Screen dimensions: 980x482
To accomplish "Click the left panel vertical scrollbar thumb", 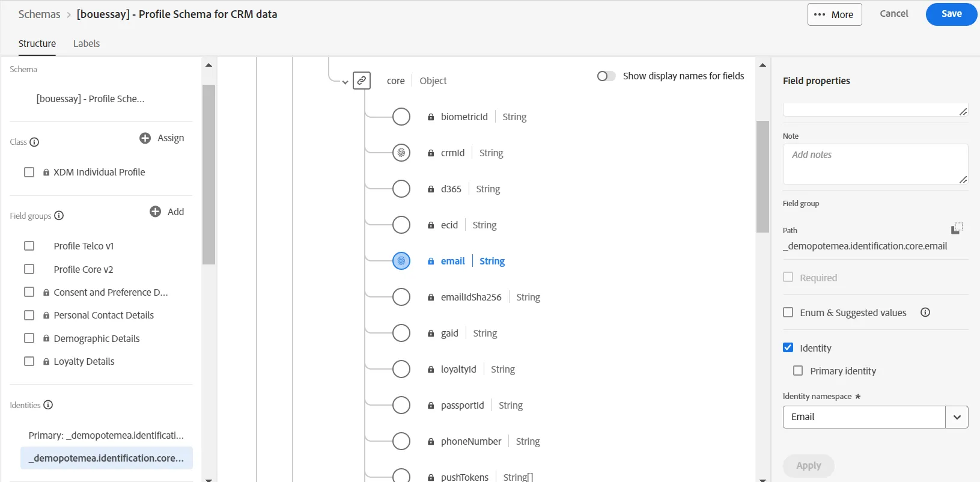I will [208, 174].
